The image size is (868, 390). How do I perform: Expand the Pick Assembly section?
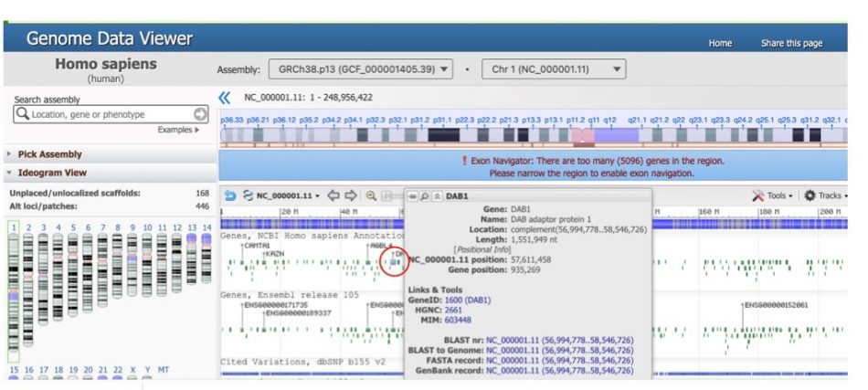point(50,154)
